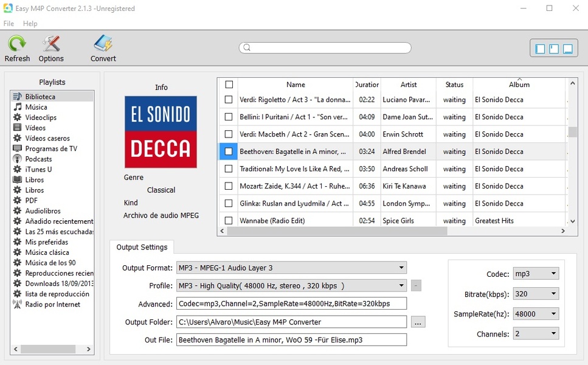
Task: Open the Radio por Internet playlist
Action: click(x=52, y=304)
